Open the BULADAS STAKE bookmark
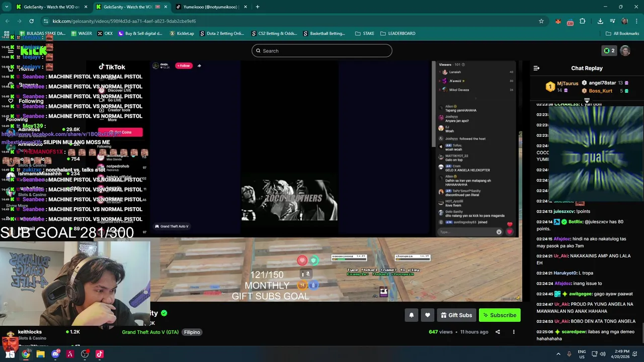644x362 pixels. coord(42,34)
